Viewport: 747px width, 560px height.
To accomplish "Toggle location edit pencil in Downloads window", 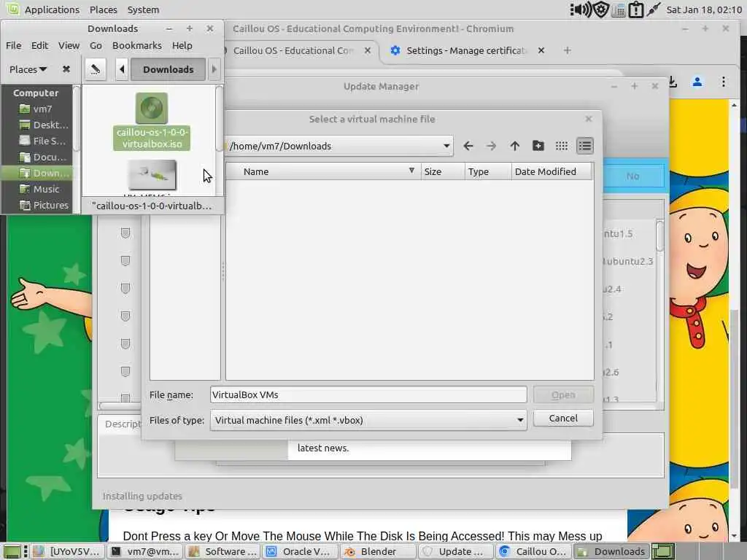I will click(x=96, y=69).
